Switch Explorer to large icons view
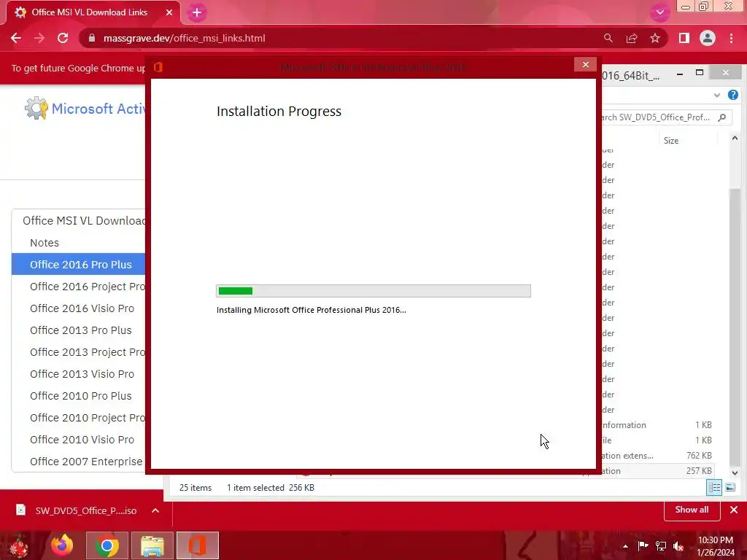The height and width of the screenshot is (560, 747). pyautogui.click(x=729, y=488)
